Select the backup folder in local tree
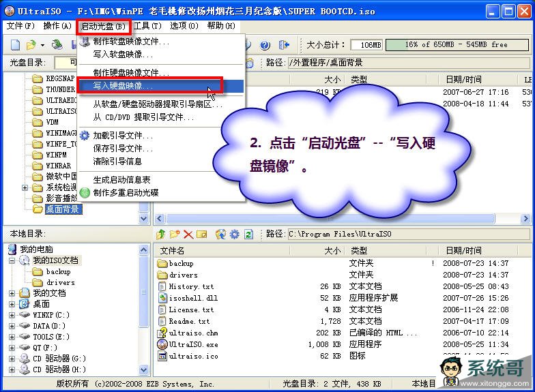 point(52,271)
